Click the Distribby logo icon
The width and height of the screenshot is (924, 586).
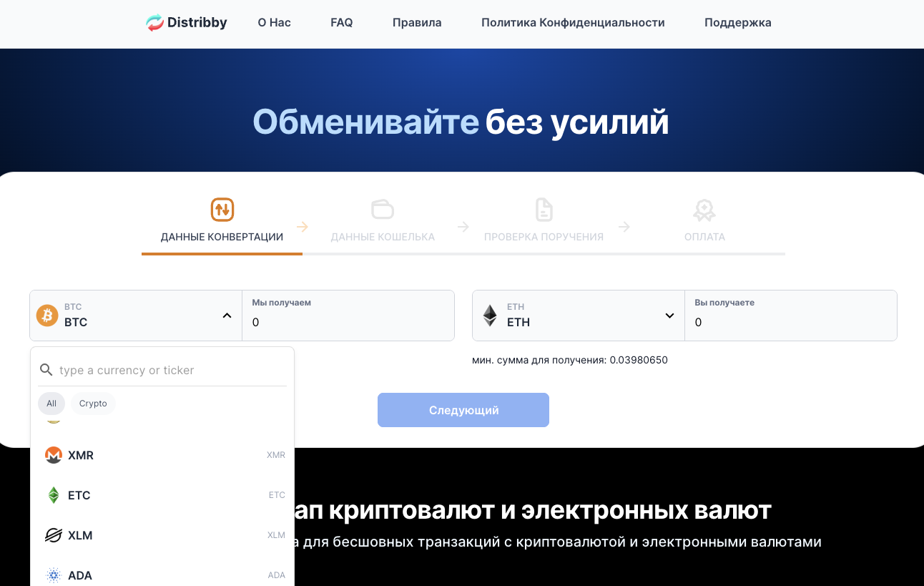154,23
